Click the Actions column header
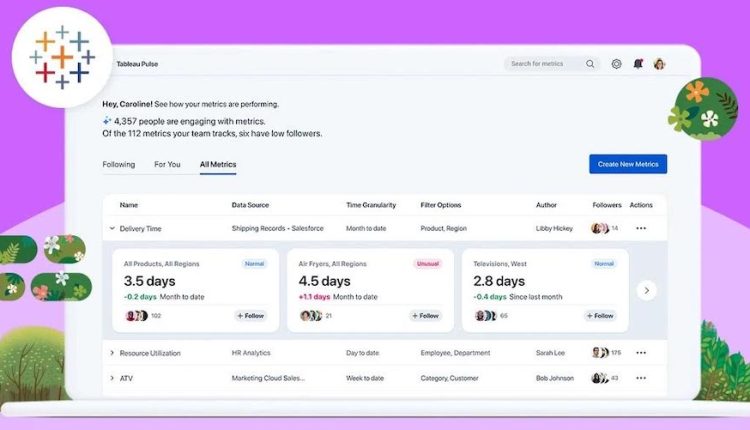The height and width of the screenshot is (430, 750). coord(641,205)
